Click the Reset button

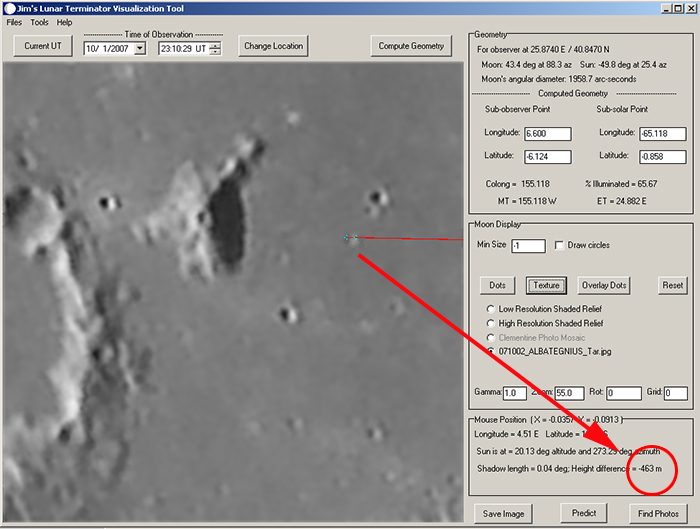(x=672, y=285)
